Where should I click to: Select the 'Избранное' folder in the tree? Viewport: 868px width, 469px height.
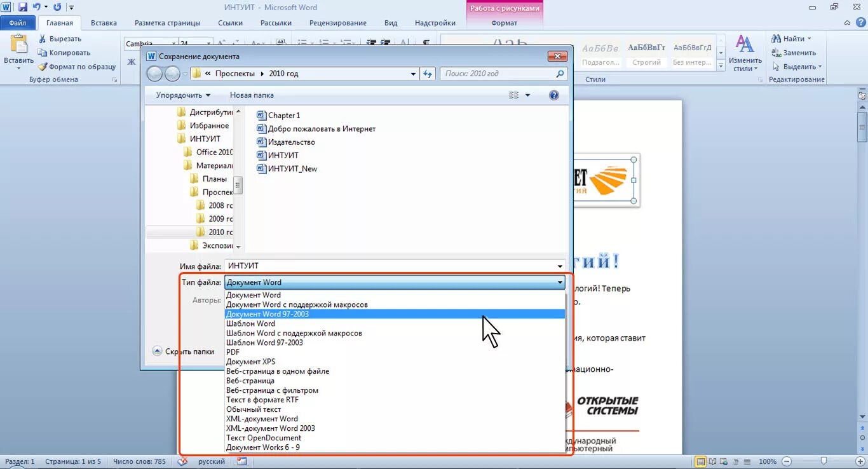203,125
